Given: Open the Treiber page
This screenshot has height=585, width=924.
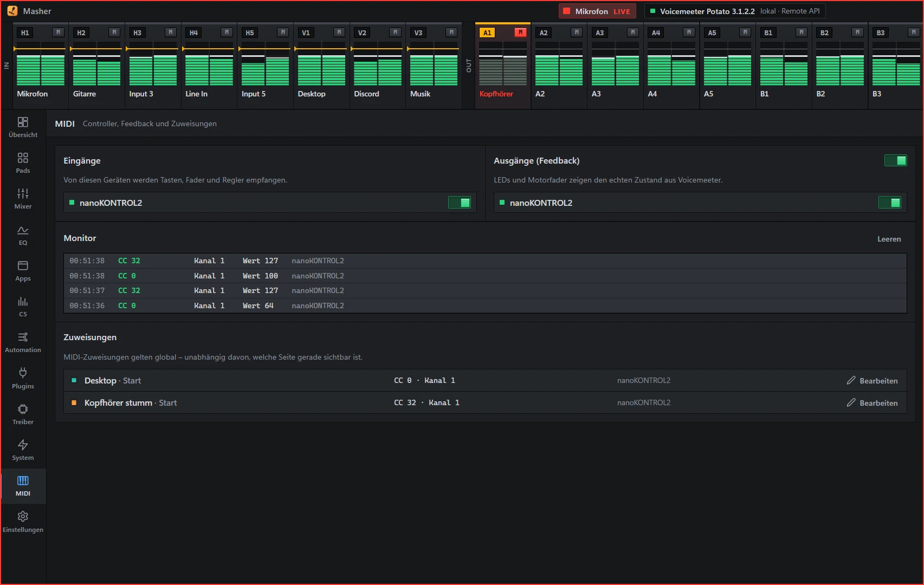Looking at the screenshot, I should click(23, 414).
